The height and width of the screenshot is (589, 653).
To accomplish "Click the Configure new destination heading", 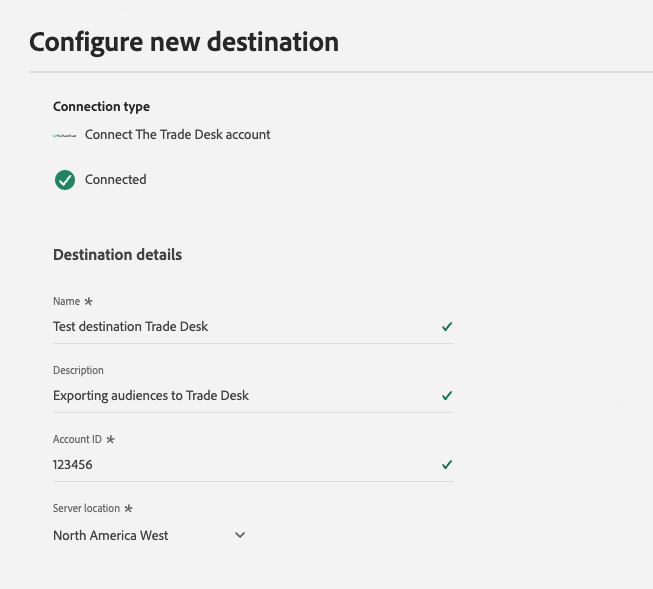I will pos(184,42).
